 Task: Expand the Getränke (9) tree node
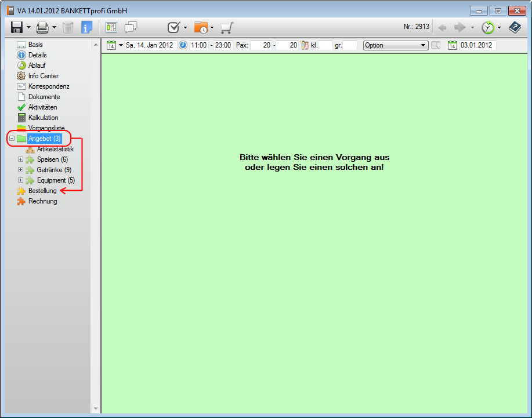[21, 170]
